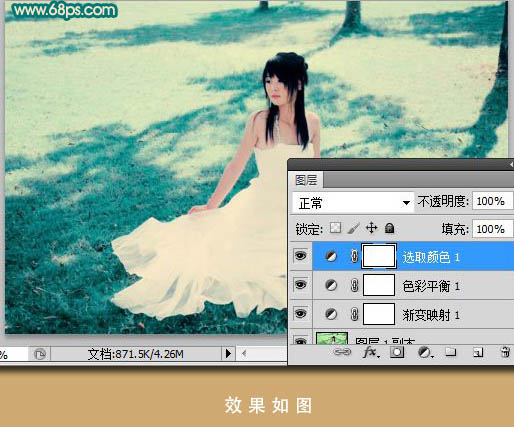514x427 pixels.
Task: Click the mask link icon of 渐变映射 1
Action: point(354,314)
